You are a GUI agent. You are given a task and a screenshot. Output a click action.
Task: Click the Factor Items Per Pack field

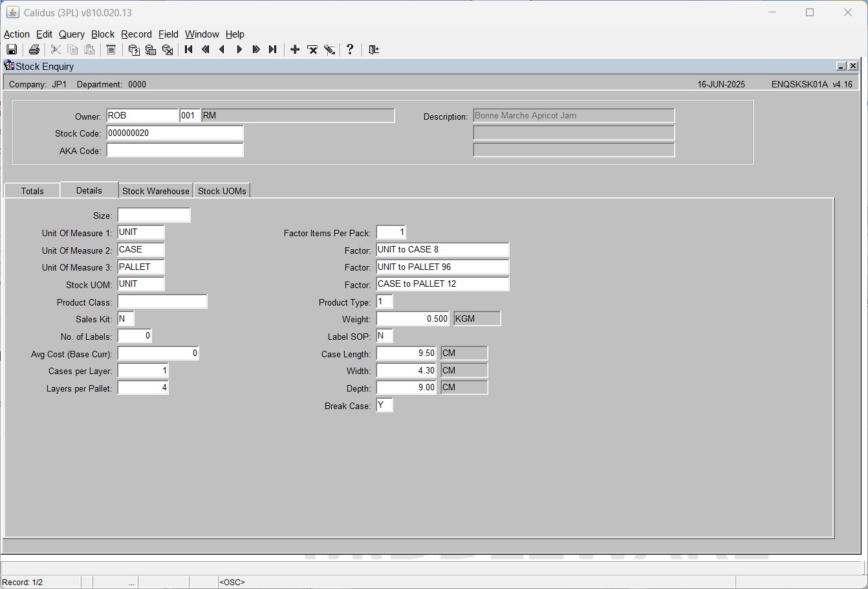[x=391, y=232]
